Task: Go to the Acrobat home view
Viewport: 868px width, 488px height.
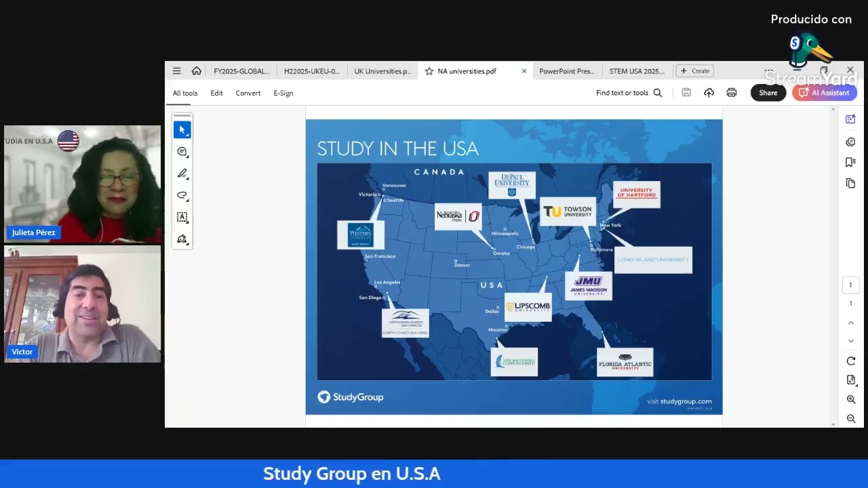Action: tap(197, 70)
